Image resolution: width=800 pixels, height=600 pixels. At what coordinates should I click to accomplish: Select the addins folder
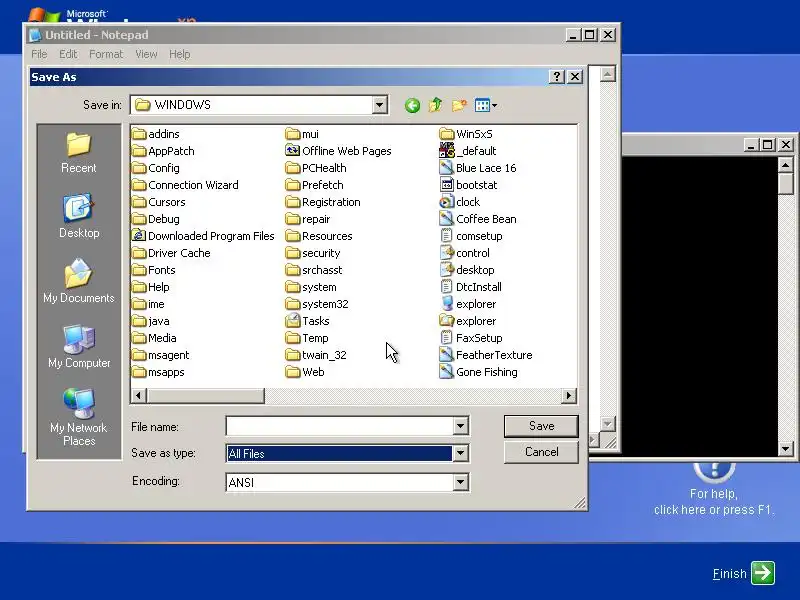156,134
